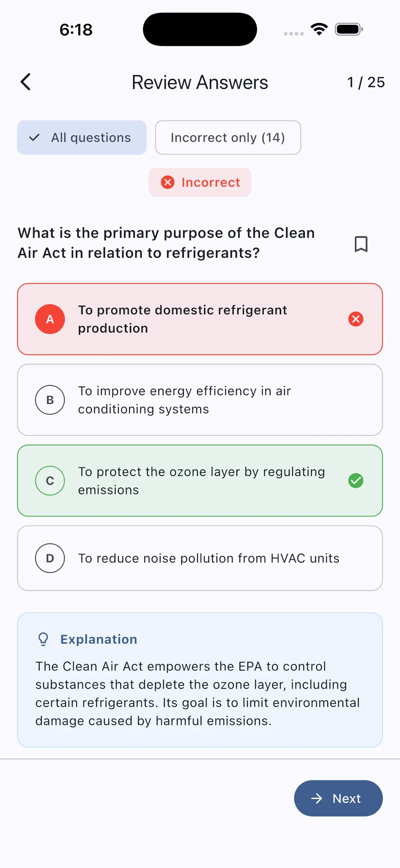
Task: Show Incorrect only (14) filter
Action: [x=228, y=137]
